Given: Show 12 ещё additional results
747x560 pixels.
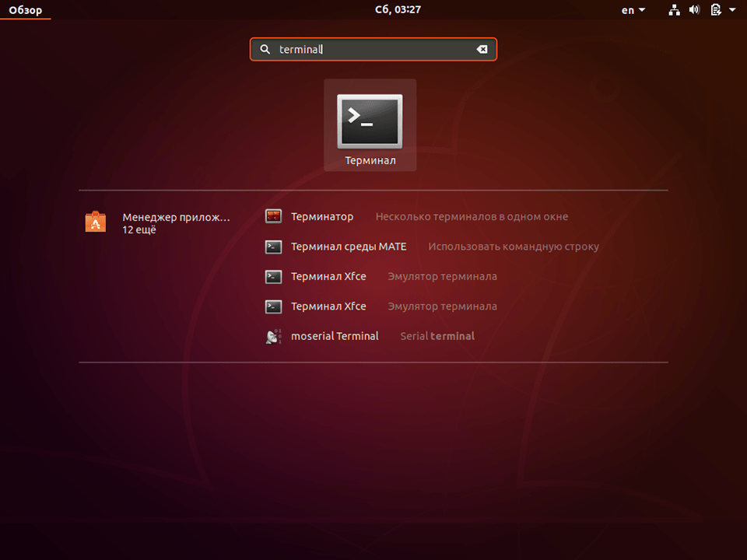Looking at the screenshot, I should [138, 229].
